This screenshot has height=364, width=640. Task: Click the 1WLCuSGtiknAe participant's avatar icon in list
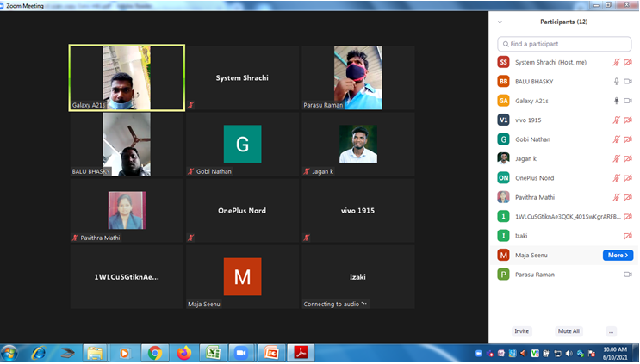click(503, 216)
